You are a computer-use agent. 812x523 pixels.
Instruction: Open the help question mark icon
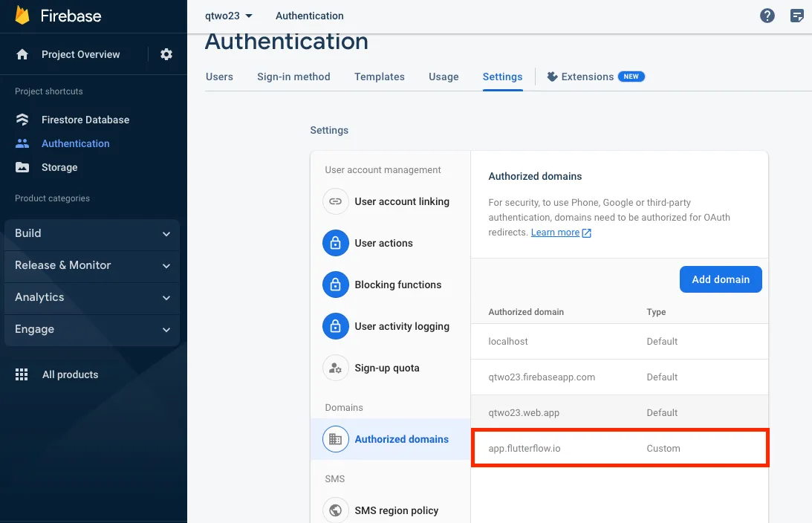[x=767, y=16]
